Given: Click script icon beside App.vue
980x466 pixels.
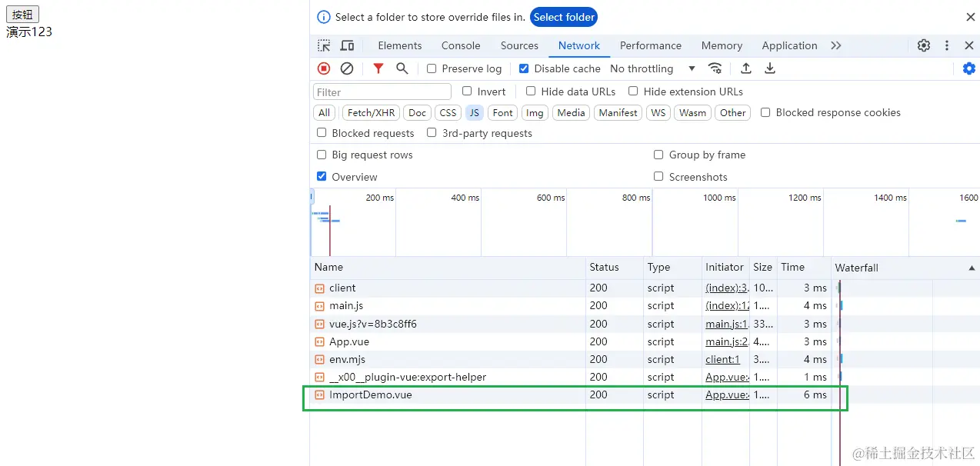Looking at the screenshot, I should (319, 341).
